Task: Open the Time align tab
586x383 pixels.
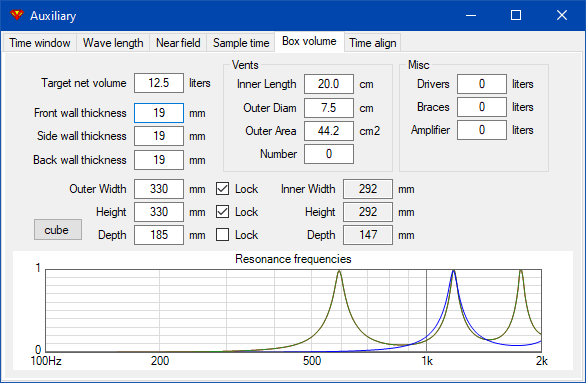Action: [x=373, y=43]
